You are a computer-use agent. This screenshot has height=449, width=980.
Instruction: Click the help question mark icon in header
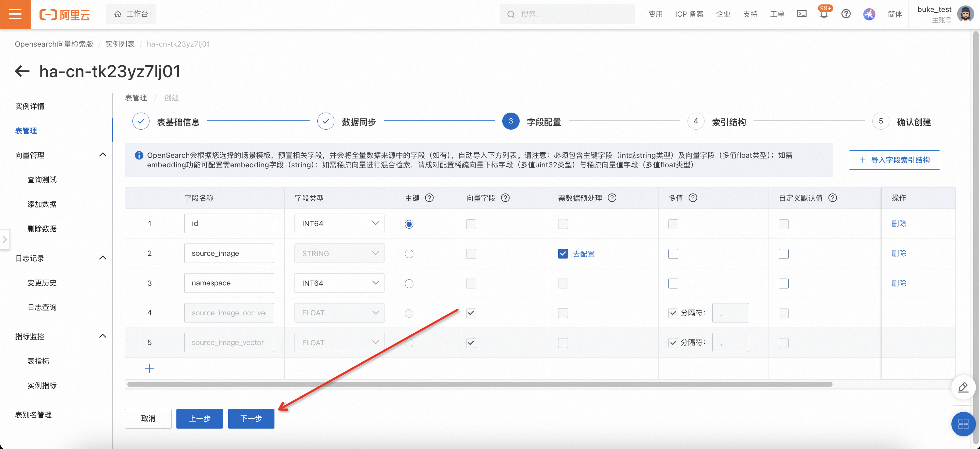(846, 14)
